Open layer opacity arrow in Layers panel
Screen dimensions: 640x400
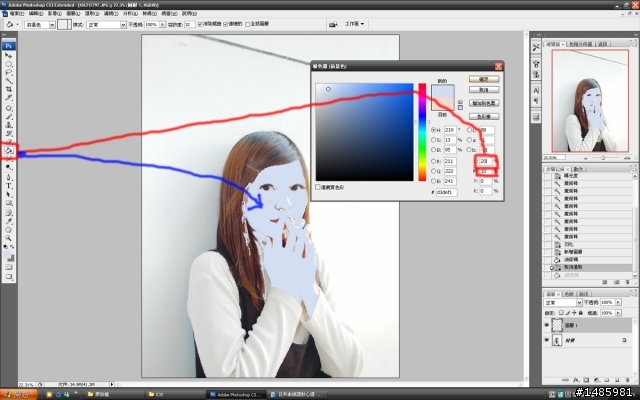coord(618,302)
